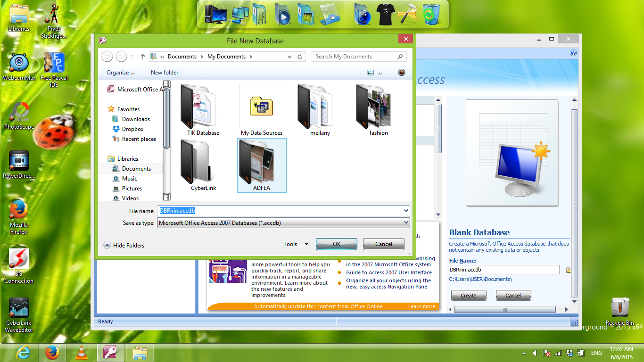The image size is (644, 362).
Task: Open Internet Explorer from the taskbar
Action: tap(23, 353)
